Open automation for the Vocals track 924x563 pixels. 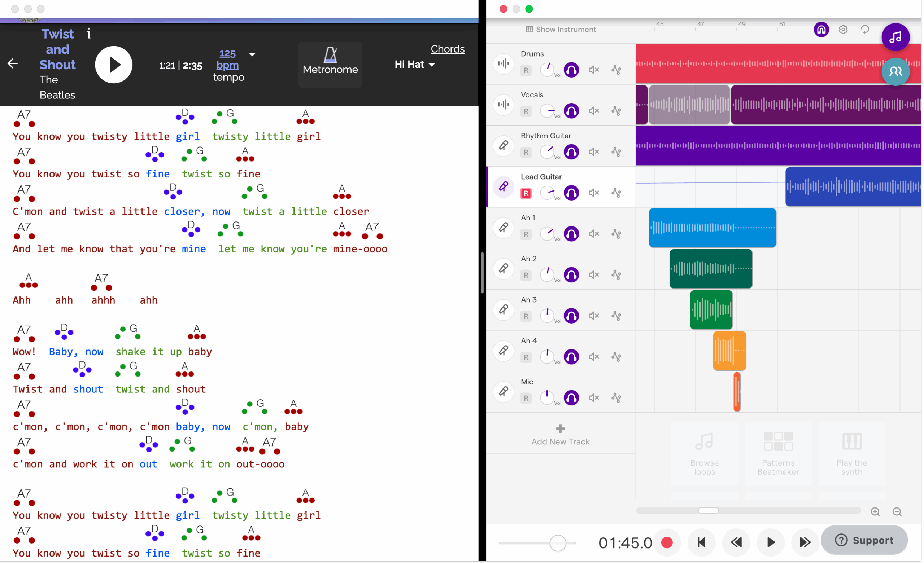tap(616, 111)
